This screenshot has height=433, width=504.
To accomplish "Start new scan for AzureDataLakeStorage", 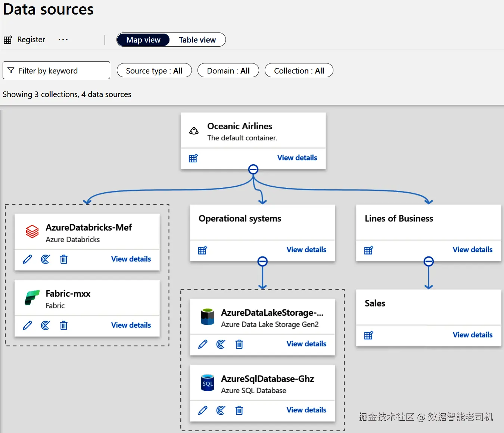I will click(221, 344).
